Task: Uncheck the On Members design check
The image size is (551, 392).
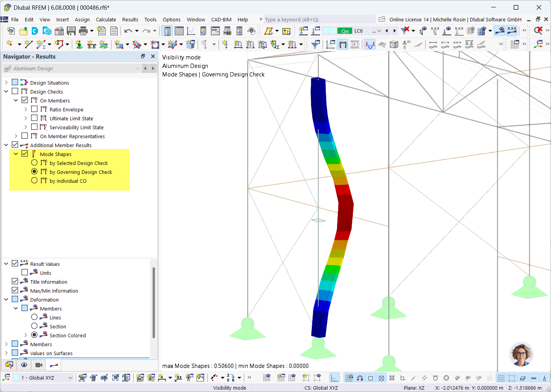Action: (x=24, y=100)
